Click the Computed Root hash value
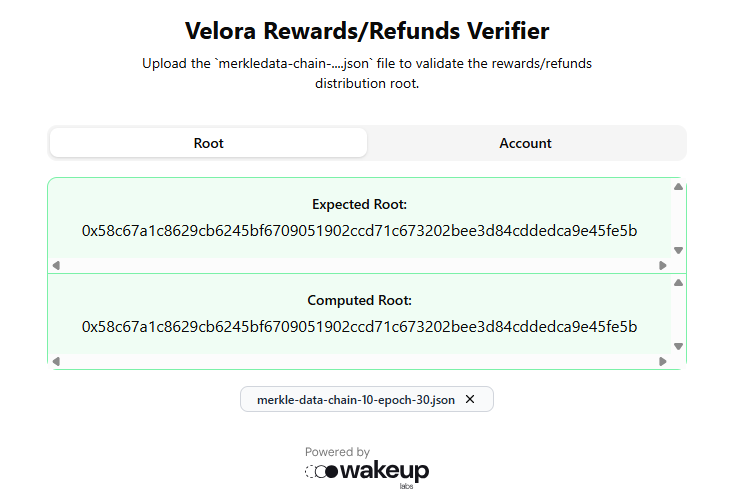The width and height of the screenshot is (743, 502). (359, 327)
